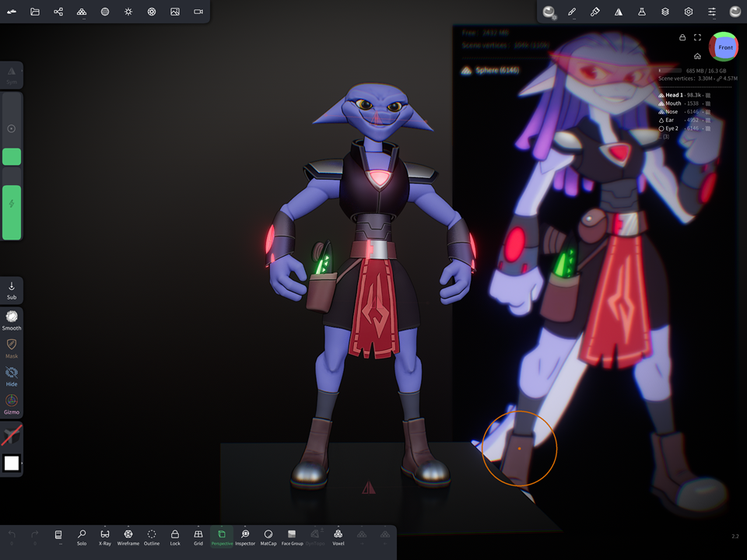Select the Hide shortcut tool
This screenshot has height=560, width=747.
click(12, 376)
